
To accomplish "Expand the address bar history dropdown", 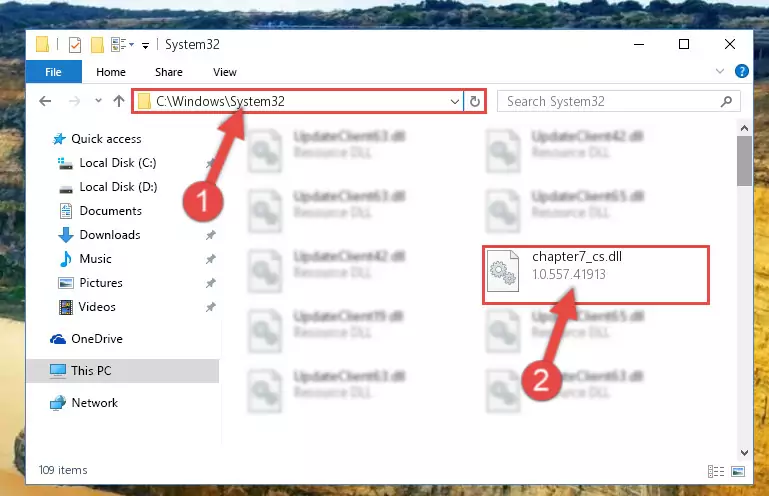I will [x=455, y=102].
